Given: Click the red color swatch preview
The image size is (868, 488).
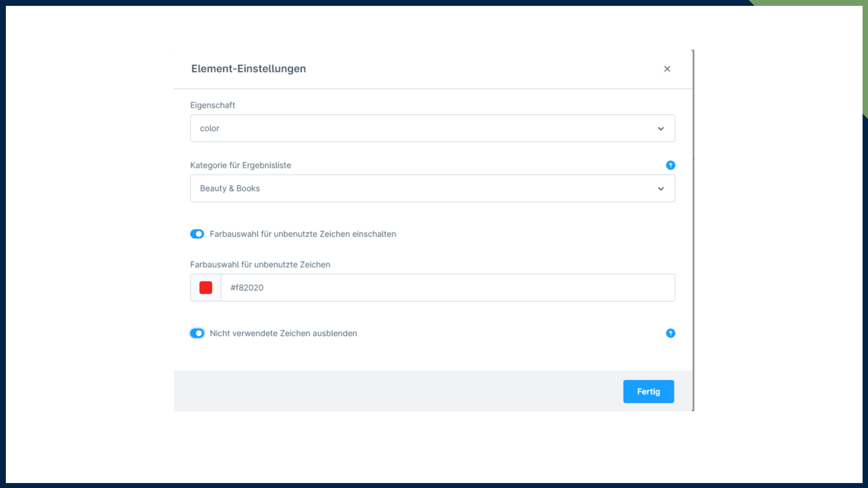Looking at the screenshot, I should 206,288.
